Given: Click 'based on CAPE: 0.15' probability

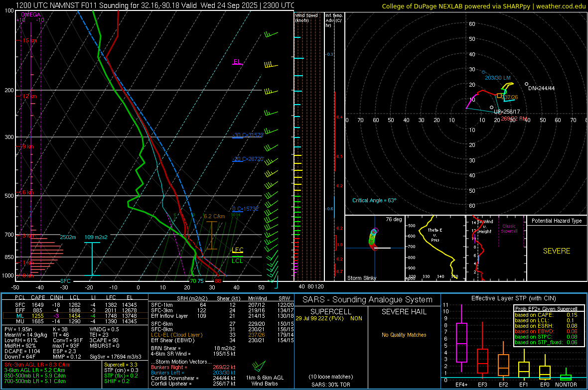Looking at the screenshot, I should 546,315.
